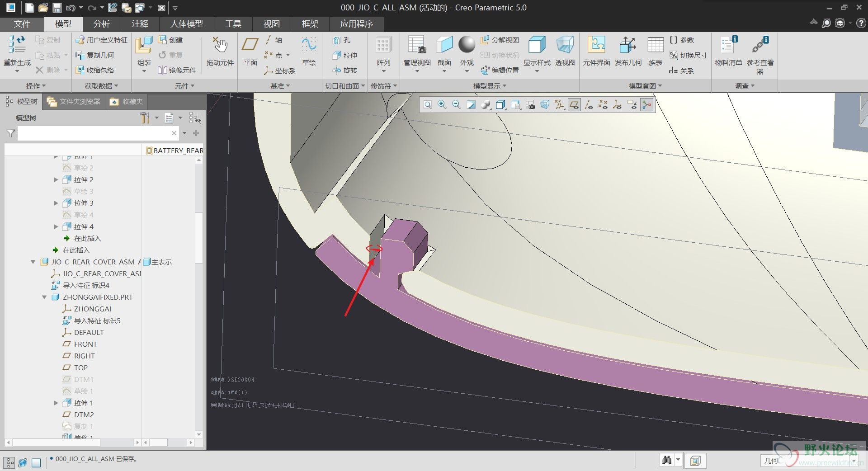Viewport: 868px width, 471px height.
Task: Switch to the 注释 ribbon tab
Action: (140, 24)
